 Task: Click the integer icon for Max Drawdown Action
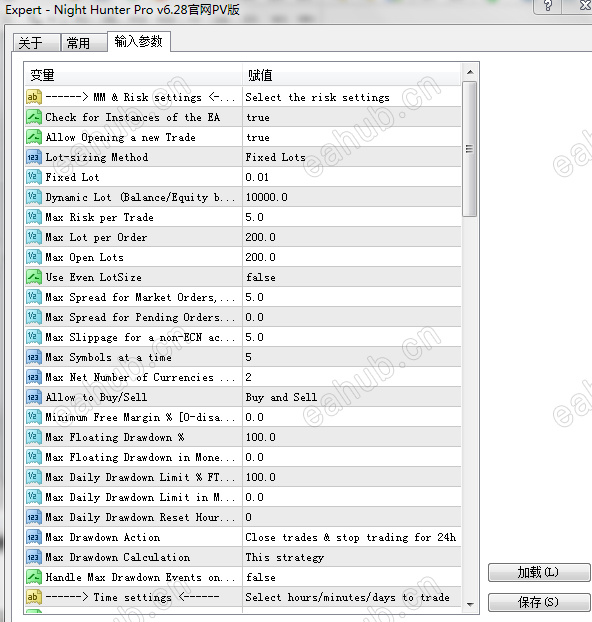coord(34,537)
